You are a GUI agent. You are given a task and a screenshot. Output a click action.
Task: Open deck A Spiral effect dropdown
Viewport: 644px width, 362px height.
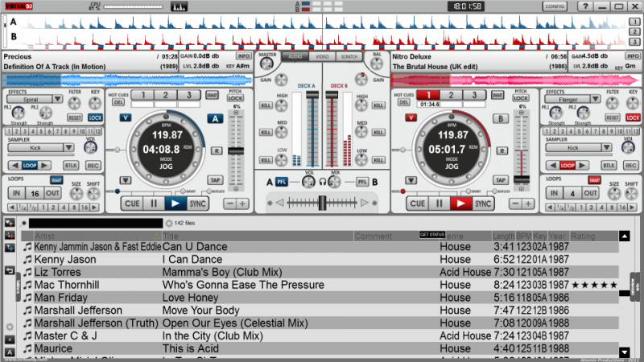pos(57,99)
